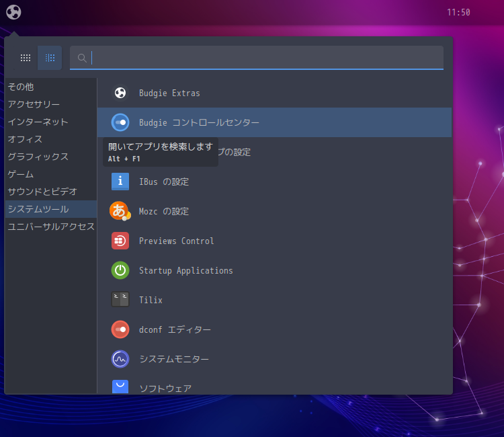The width and height of the screenshot is (504, 437).
Task: Click the 11:50 panel clock
Action: pyautogui.click(x=458, y=13)
